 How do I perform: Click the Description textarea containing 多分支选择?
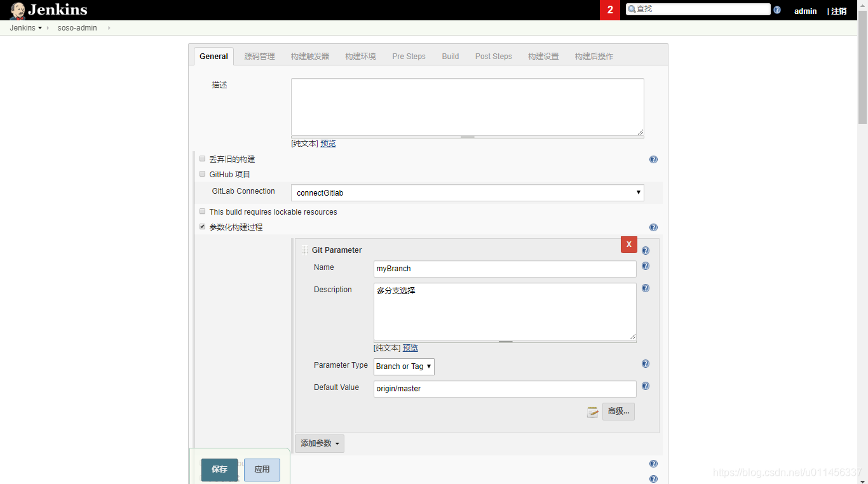pos(505,311)
